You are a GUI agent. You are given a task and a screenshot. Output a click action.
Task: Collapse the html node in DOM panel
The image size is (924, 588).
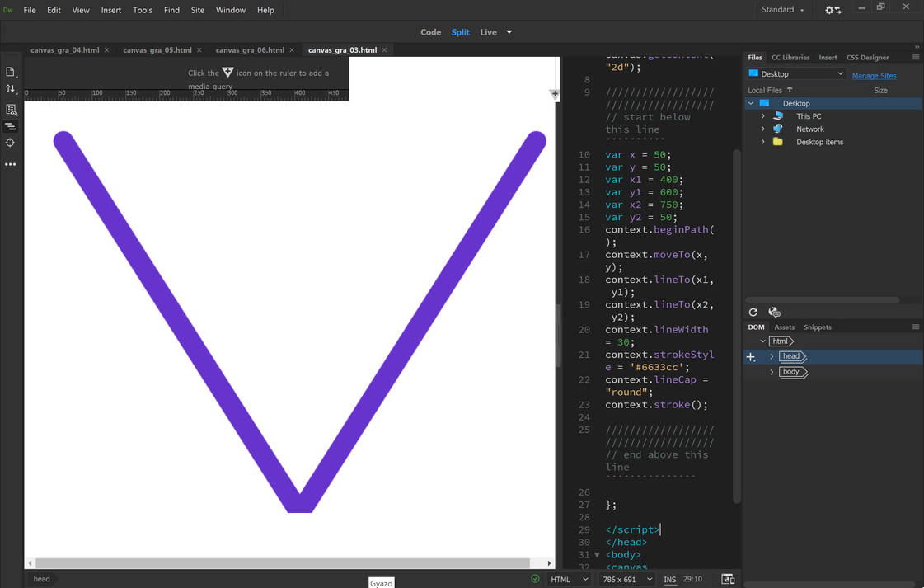(x=762, y=341)
